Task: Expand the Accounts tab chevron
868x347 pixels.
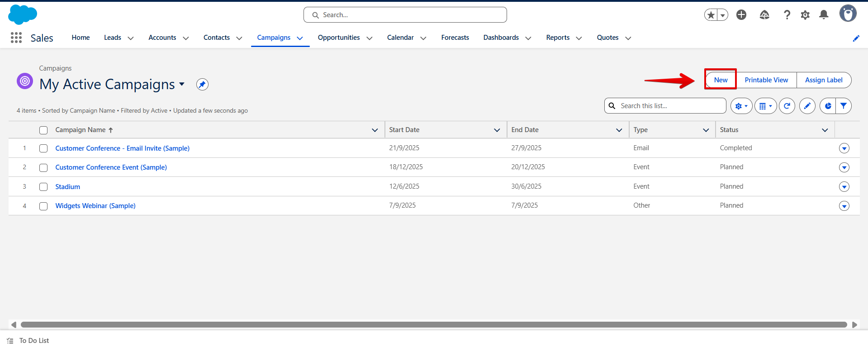Action: point(186,38)
